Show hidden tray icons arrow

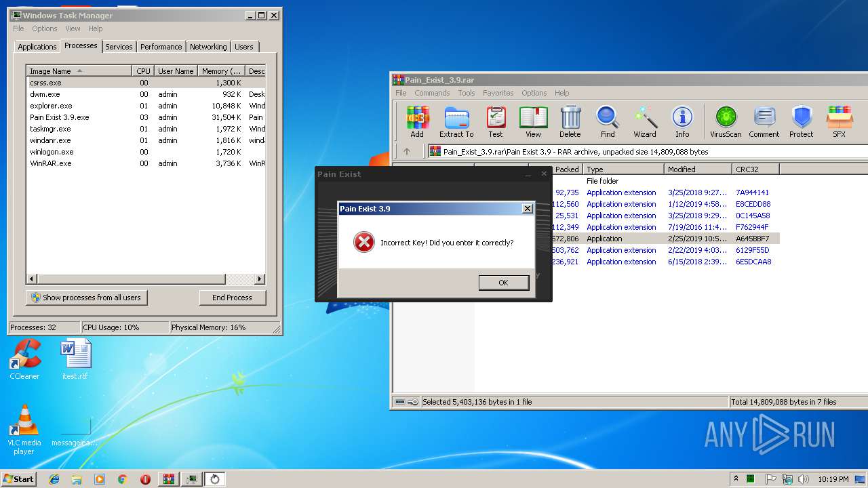tap(736, 479)
